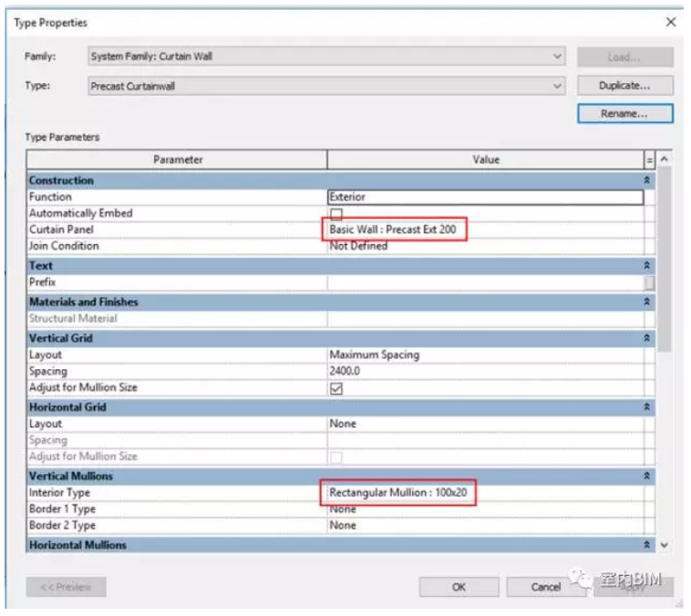Click the Automatically Embed parameter label
Viewport: 691px width, 616px height.
[80, 213]
